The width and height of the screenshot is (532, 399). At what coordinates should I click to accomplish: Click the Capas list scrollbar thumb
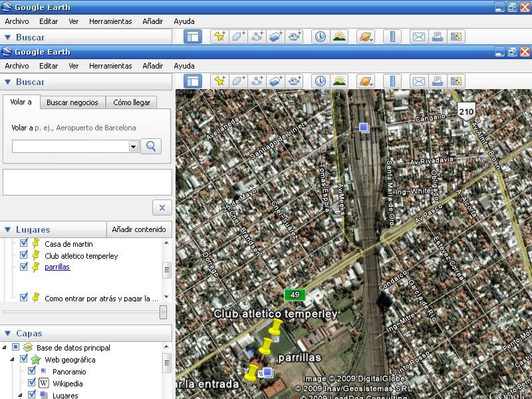click(x=167, y=363)
